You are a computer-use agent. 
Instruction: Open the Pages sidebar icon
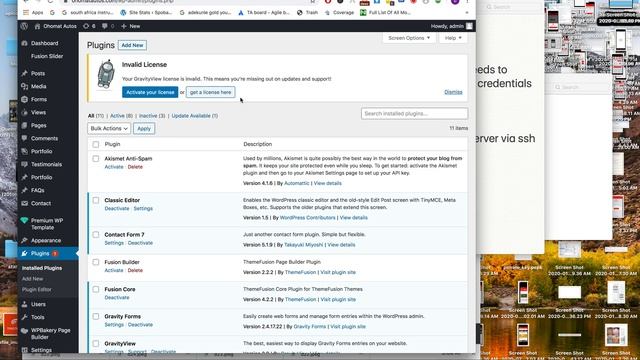24,125
